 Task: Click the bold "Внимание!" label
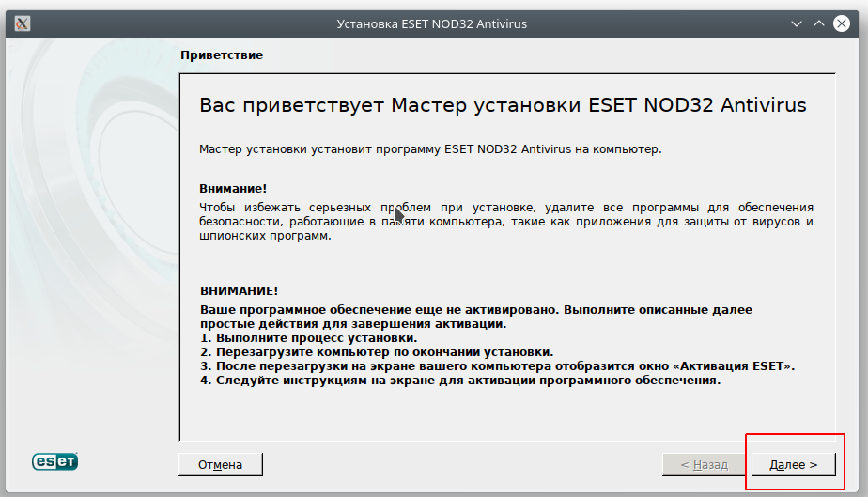tap(233, 189)
